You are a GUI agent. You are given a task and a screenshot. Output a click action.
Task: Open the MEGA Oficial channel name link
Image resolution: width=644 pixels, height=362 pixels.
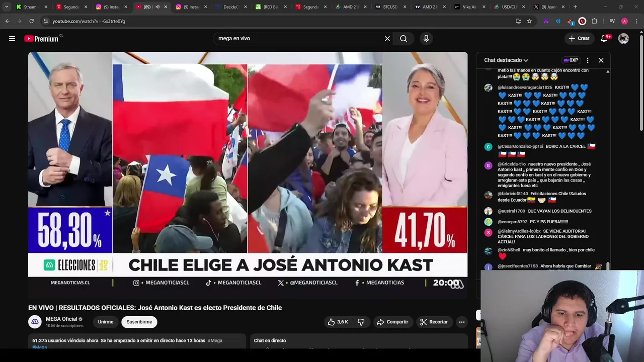(61, 319)
